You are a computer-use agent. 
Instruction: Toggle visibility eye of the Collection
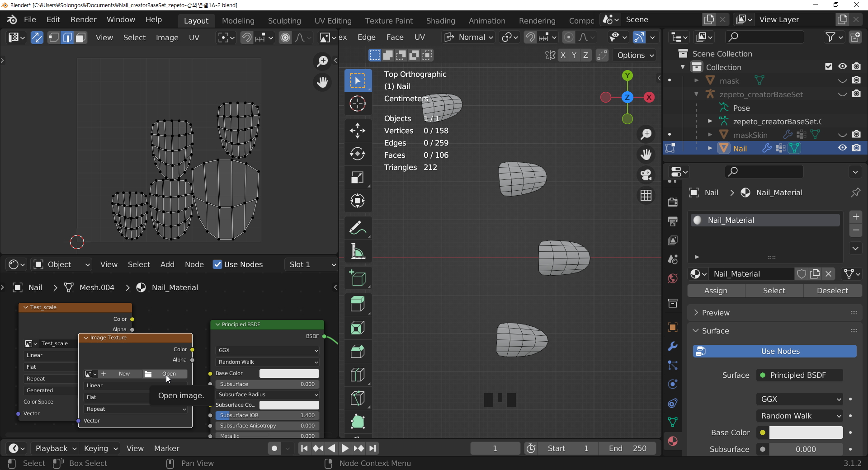click(x=842, y=66)
